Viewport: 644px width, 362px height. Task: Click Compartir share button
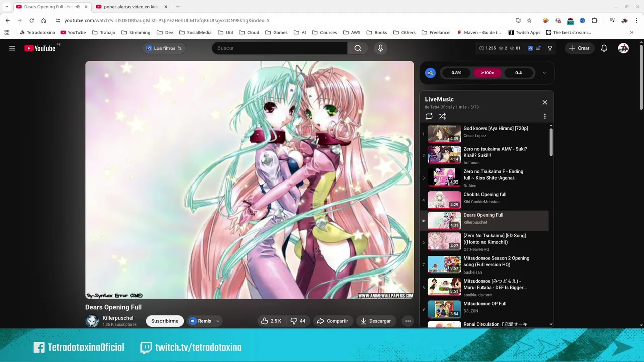pyautogui.click(x=332, y=321)
